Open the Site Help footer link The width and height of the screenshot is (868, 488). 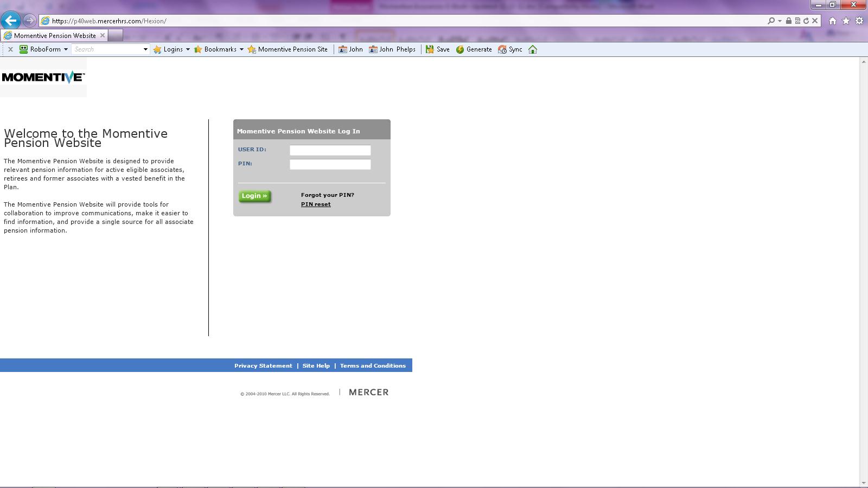tap(316, 366)
